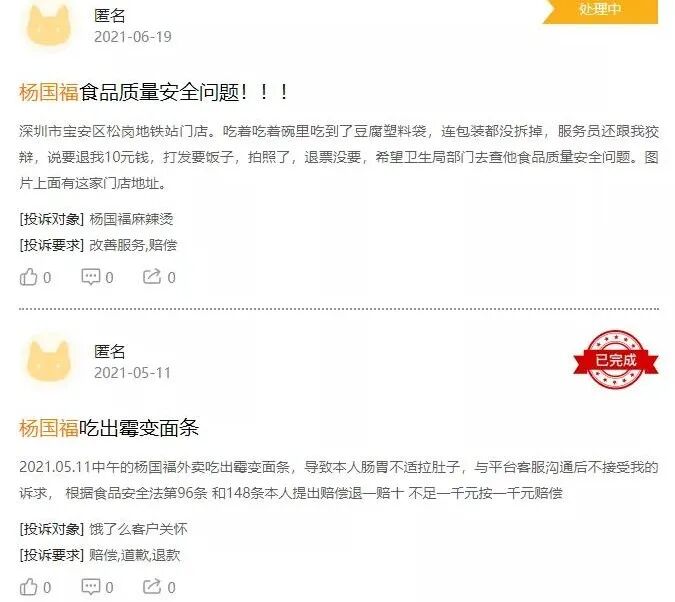Click the second anonymous user's cat avatar

point(49,361)
